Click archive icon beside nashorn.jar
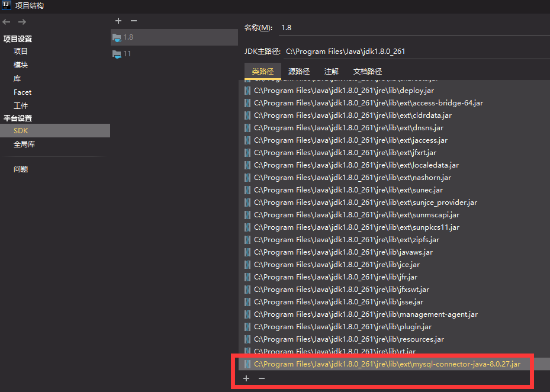Screen dimensions: 550x392 coord(247,178)
